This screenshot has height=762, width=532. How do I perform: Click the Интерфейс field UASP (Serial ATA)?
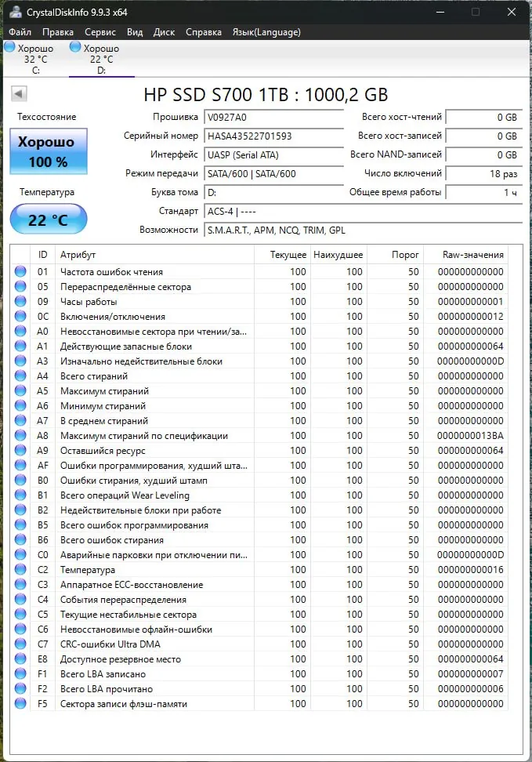(x=273, y=155)
